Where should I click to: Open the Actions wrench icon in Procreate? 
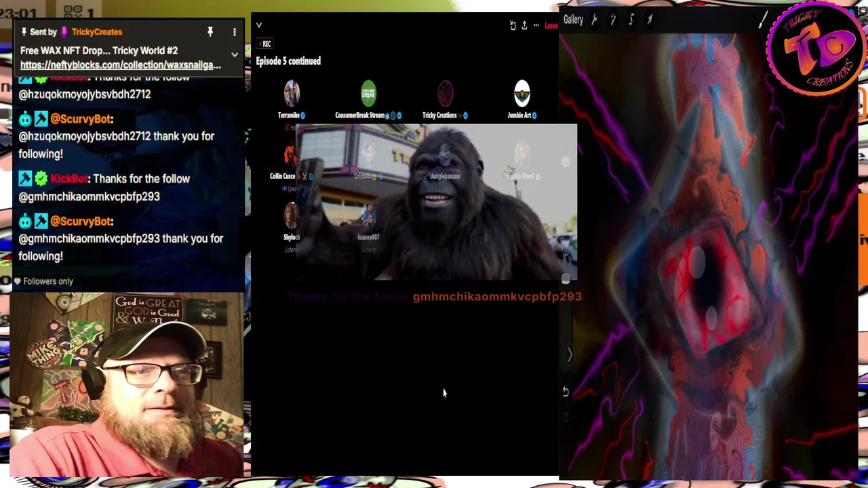[x=595, y=20]
